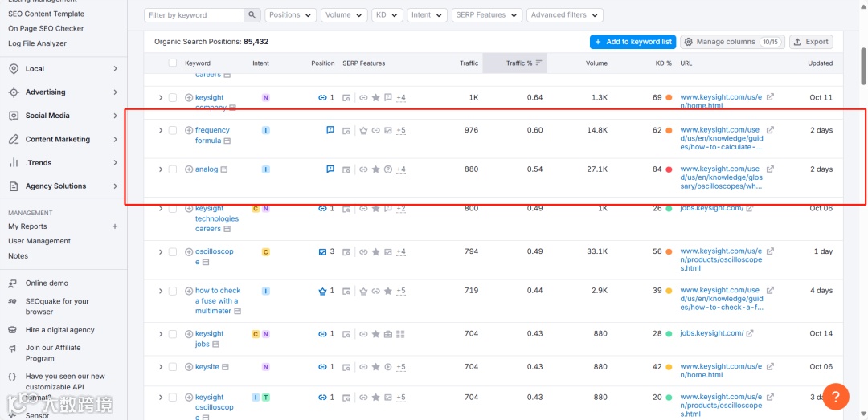868x420 pixels.
Task: Expand the oscilloscope row chevron
Action: point(161,252)
